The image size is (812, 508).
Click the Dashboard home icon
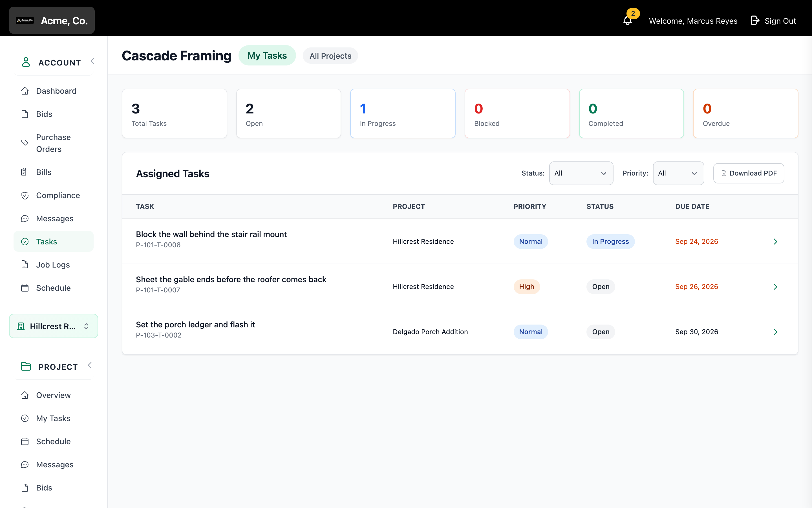25,91
